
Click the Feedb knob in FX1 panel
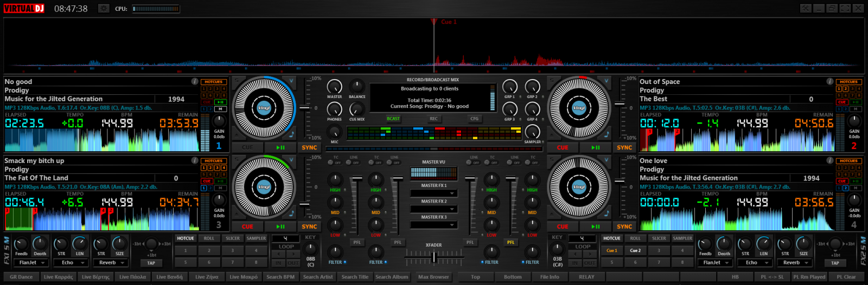pyautogui.click(x=21, y=244)
